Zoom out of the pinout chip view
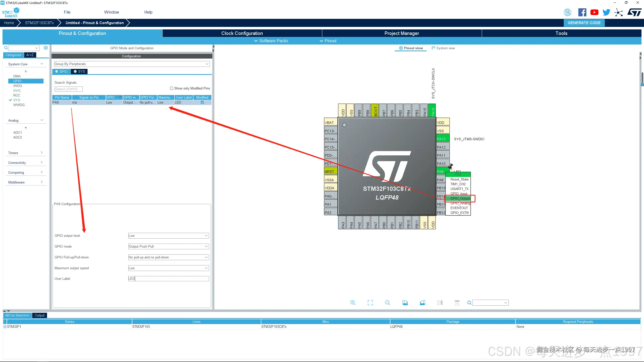The width and height of the screenshot is (644, 362). click(x=388, y=303)
